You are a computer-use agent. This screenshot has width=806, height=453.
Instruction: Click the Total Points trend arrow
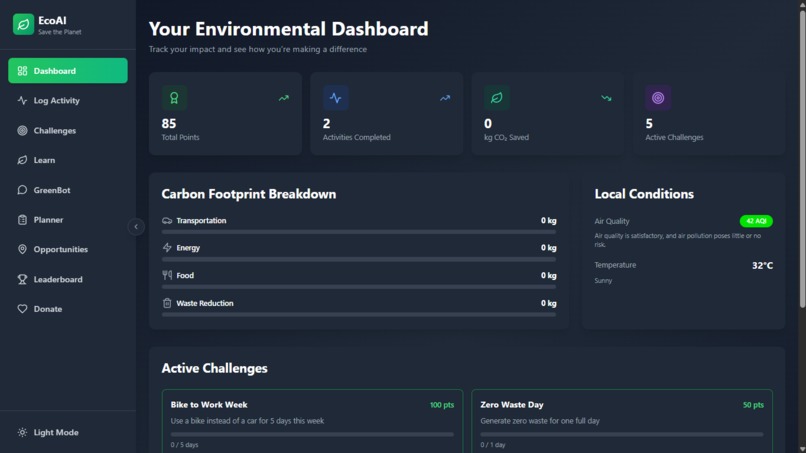pos(284,98)
